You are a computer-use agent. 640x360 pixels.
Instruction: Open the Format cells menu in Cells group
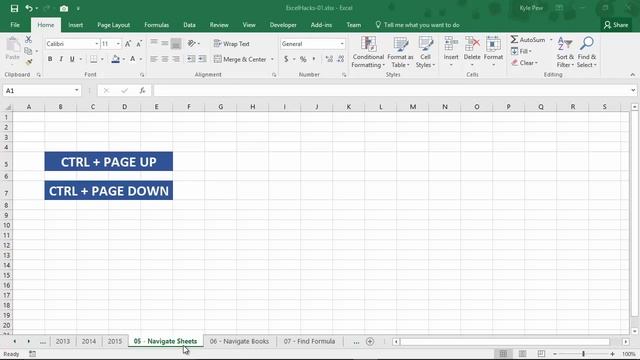point(493,52)
